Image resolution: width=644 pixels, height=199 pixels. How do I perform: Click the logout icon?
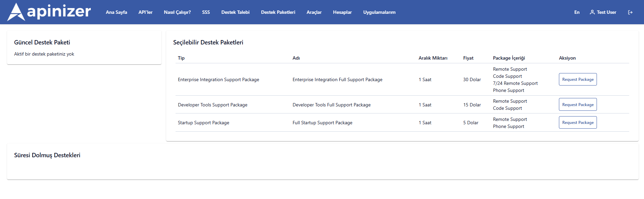tap(630, 12)
